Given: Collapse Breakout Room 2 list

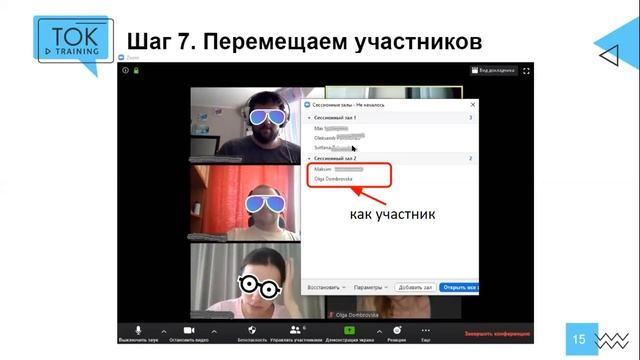Looking at the screenshot, I should 309,158.
